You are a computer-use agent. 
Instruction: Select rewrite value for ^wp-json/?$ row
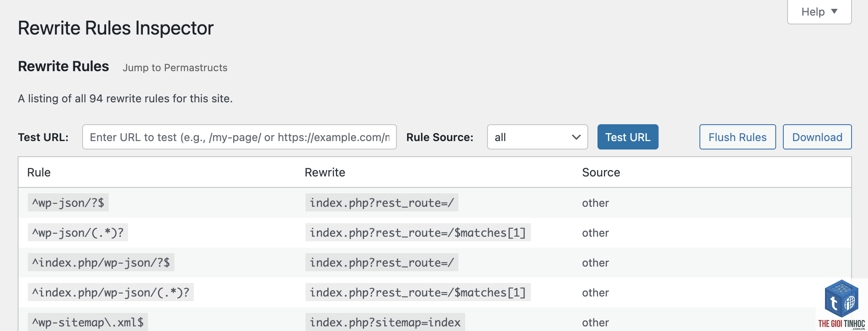pyautogui.click(x=382, y=203)
